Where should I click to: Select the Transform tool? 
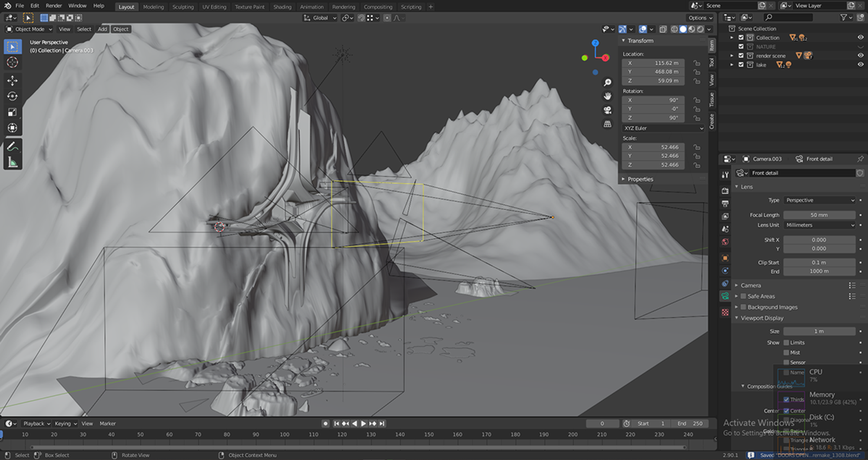(x=13, y=128)
